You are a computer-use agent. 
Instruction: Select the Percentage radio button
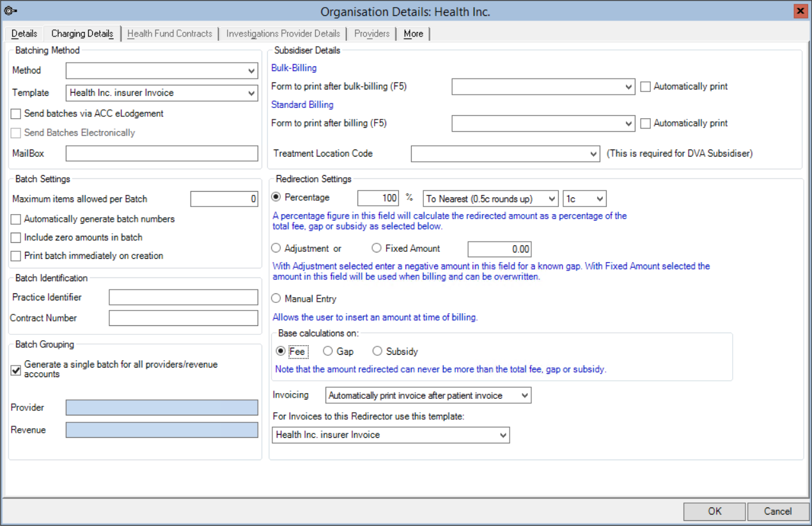(277, 197)
